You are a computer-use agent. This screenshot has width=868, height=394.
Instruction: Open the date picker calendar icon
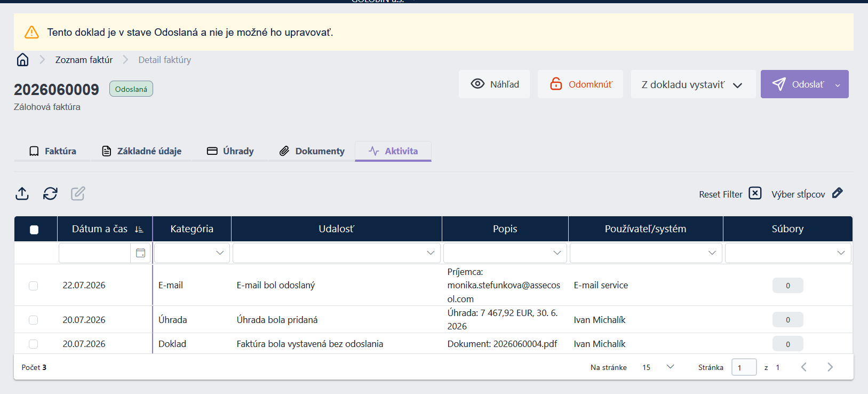point(141,253)
